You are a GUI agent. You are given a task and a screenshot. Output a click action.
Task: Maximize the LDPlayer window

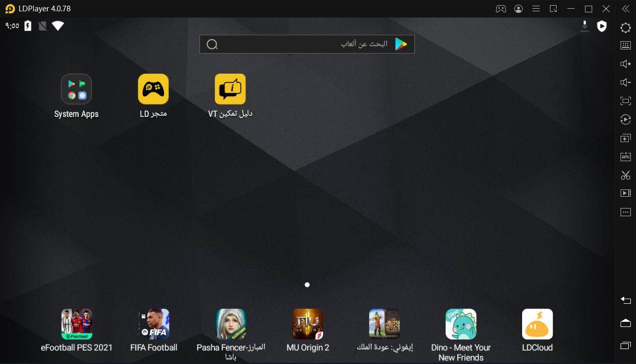pyautogui.click(x=589, y=9)
